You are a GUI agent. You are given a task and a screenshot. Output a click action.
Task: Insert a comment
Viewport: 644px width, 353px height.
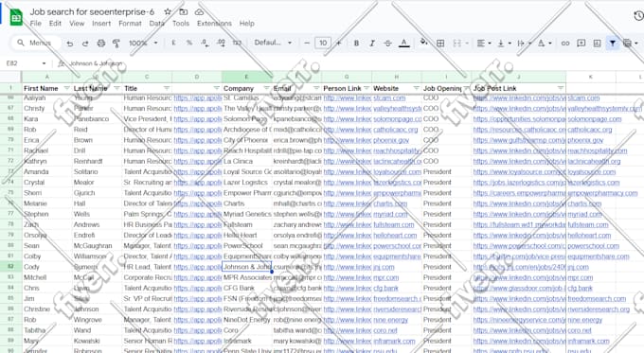(581, 44)
